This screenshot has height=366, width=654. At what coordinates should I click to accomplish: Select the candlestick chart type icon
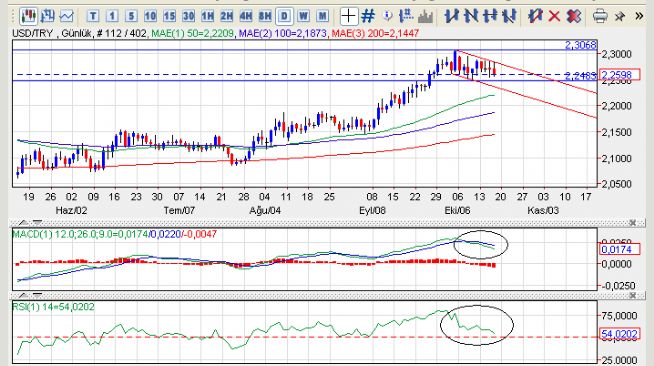[x=28, y=16]
